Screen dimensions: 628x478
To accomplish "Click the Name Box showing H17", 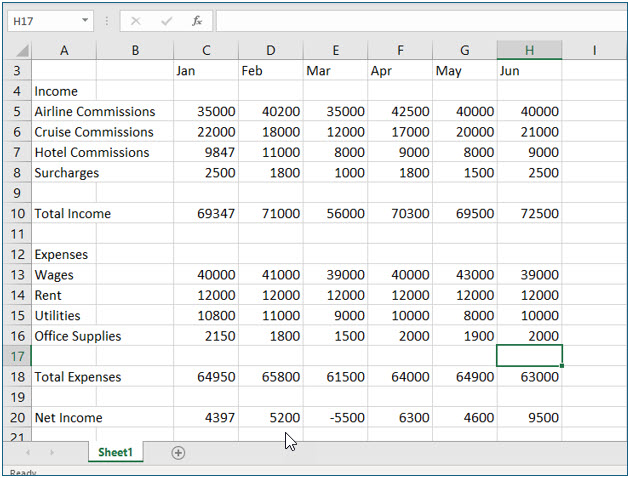I will [50, 21].
